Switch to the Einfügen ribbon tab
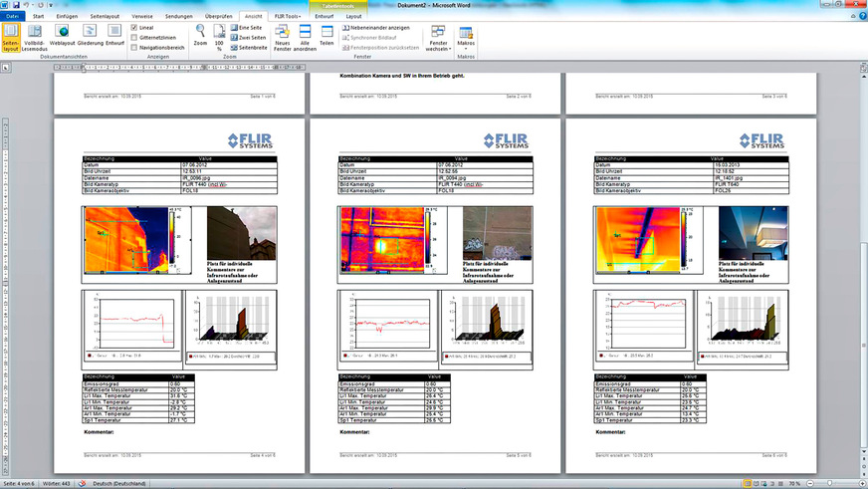Screen dimensions: 868x489 [68, 17]
